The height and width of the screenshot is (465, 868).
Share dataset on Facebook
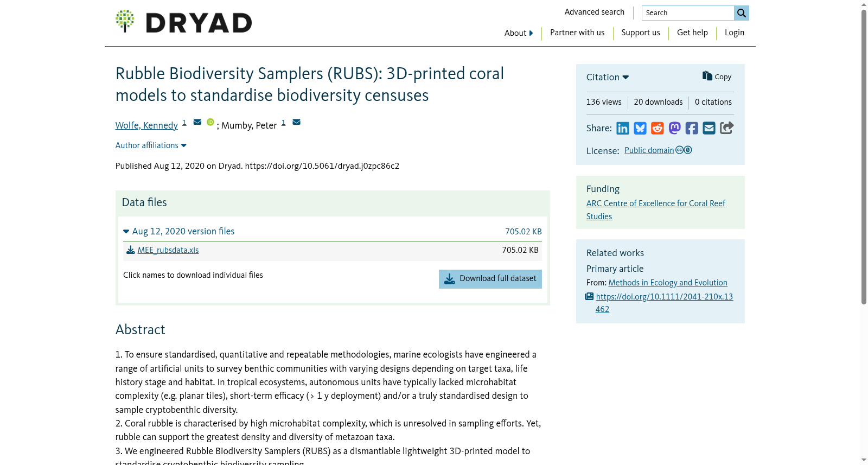(x=692, y=128)
